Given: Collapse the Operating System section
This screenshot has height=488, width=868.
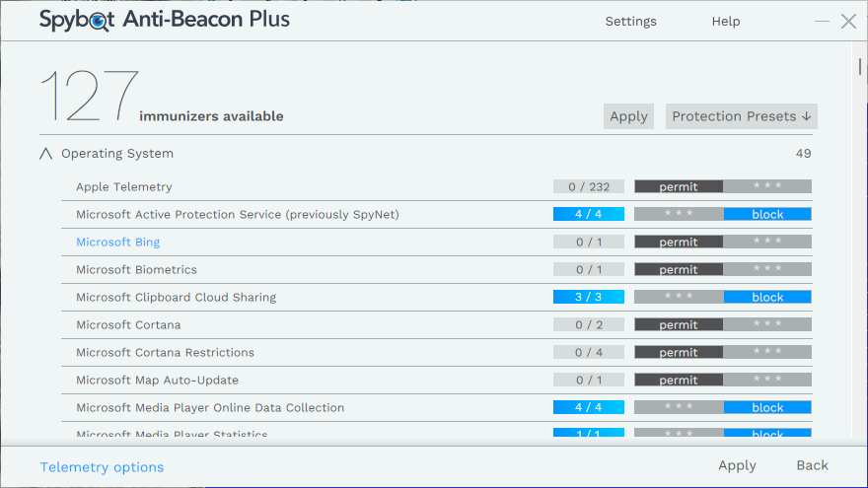Looking at the screenshot, I should click(x=46, y=153).
